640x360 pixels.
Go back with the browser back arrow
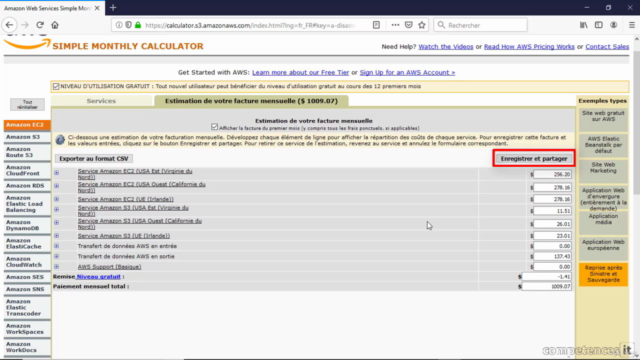coord(9,25)
